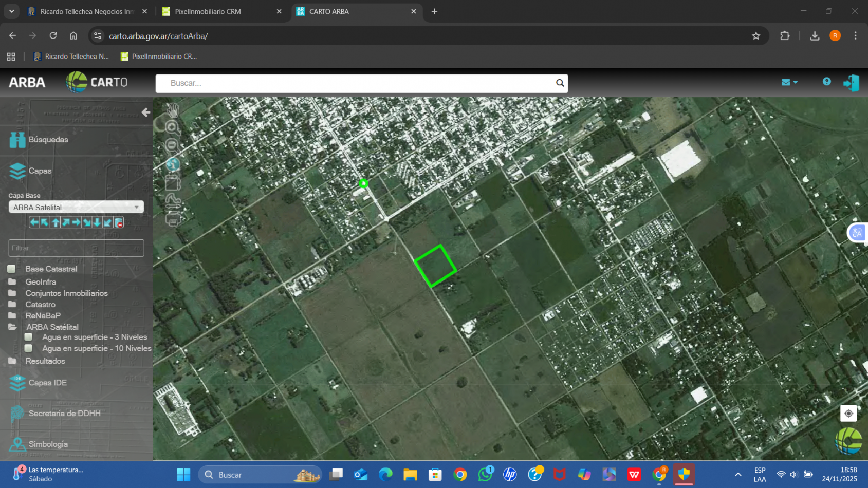This screenshot has width=868, height=488.
Task: Check Agua en superficie - 3 Niveles
Action: (29, 337)
